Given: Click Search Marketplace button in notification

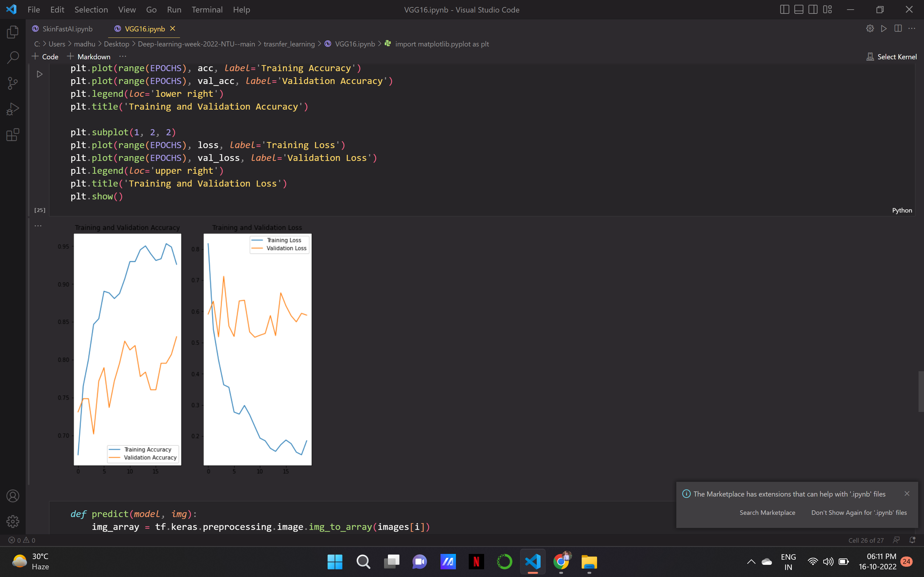Looking at the screenshot, I should [767, 513].
